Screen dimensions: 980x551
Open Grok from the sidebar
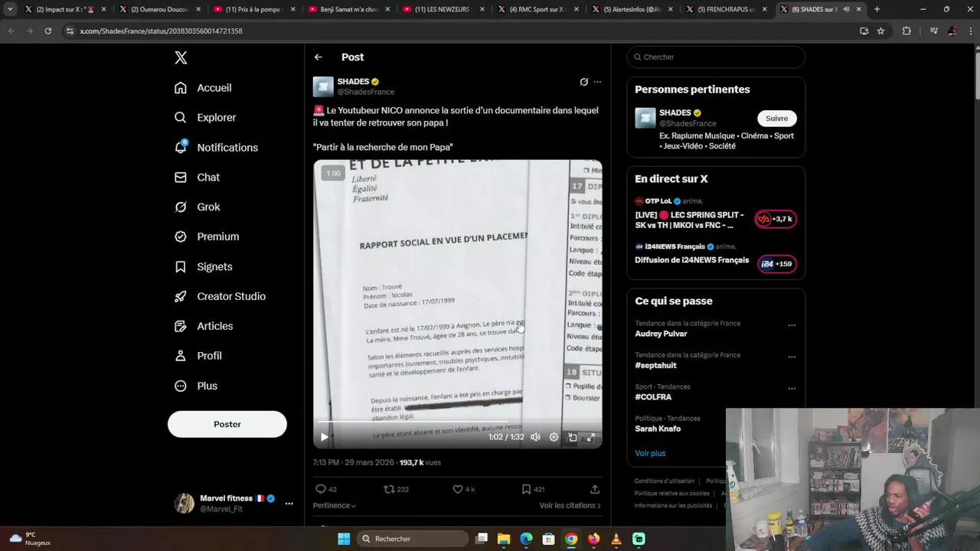click(197, 207)
